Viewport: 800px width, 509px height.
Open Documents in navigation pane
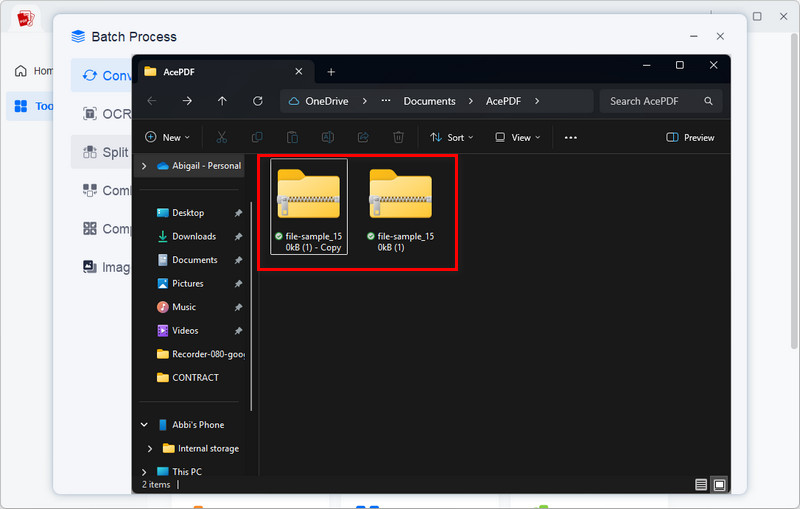(x=194, y=260)
